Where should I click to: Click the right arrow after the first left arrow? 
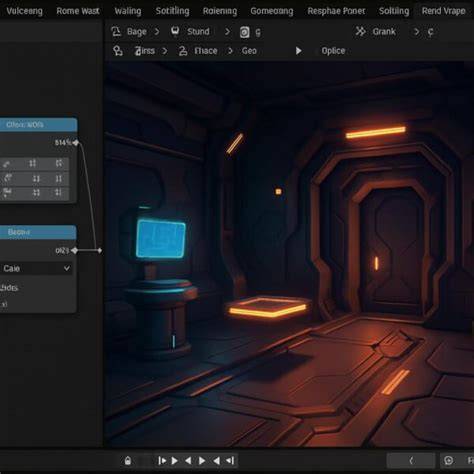coord(202,461)
